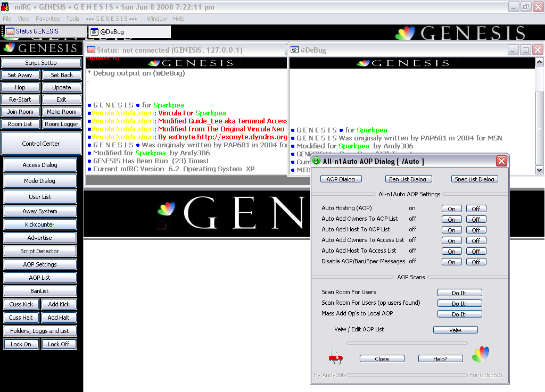The height and width of the screenshot is (392, 545).
Task: Switch to Status GENESIS in the switchbar
Action: tap(45, 31)
